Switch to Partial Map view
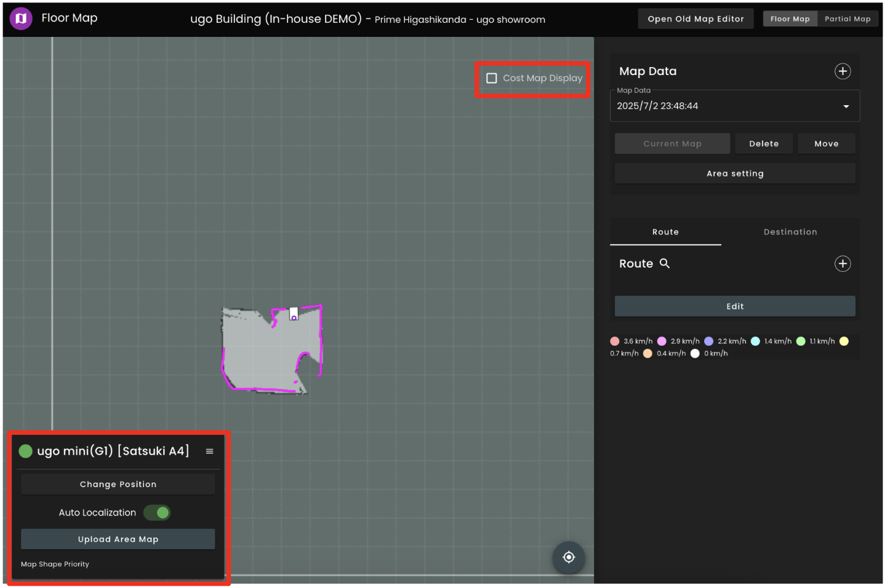This screenshot has width=890, height=588. pos(847,19)
